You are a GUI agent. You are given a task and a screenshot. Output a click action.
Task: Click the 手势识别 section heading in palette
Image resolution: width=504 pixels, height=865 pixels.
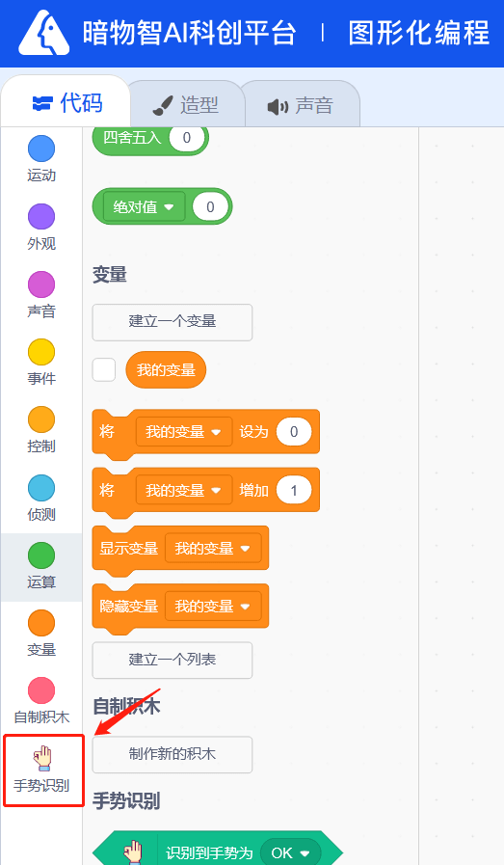point(126,800)
